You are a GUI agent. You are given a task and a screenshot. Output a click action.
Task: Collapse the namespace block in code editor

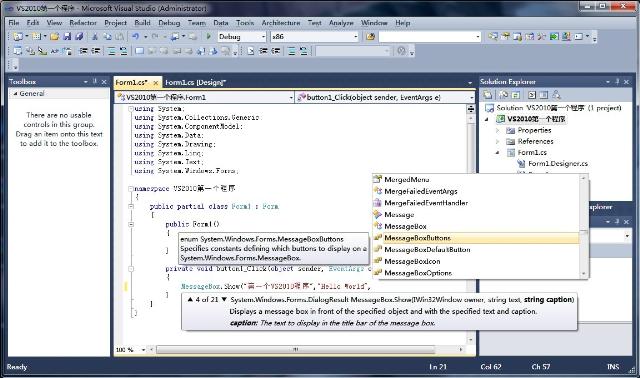[x=131, y=189]
